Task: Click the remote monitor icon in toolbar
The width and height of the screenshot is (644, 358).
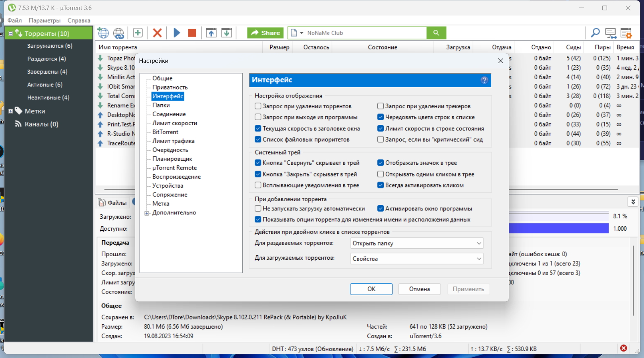Action: pyautogui.click(x=611, y=33)
